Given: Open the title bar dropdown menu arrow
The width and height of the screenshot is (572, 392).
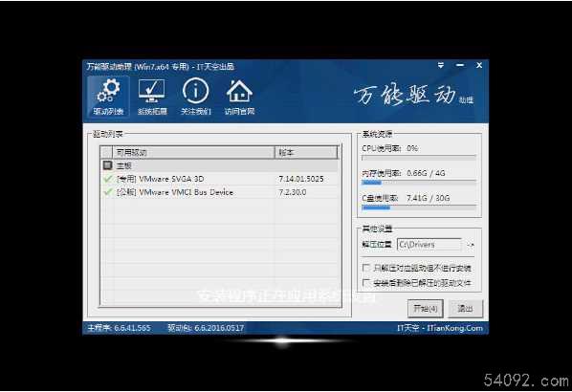Looking at the screenshot, I should [441, 65].
